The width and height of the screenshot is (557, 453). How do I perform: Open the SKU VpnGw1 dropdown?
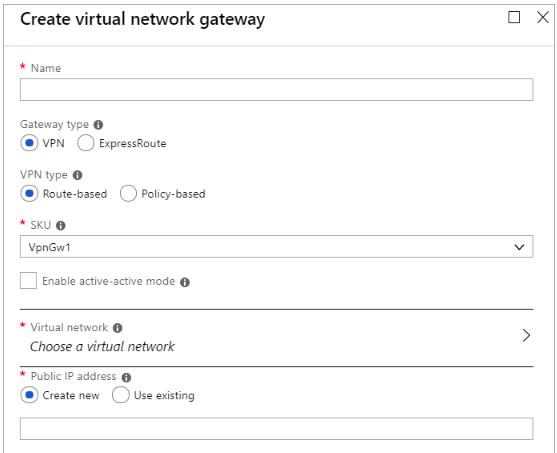pyautogui.click(x=276, y=247)
